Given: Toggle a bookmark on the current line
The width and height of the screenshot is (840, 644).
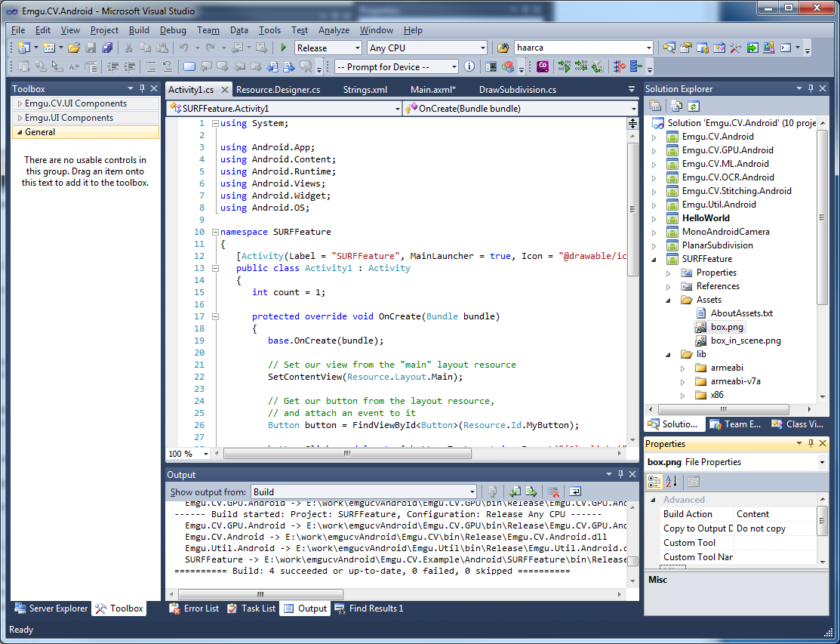Looking at the screenshot, I should (189, 67).
